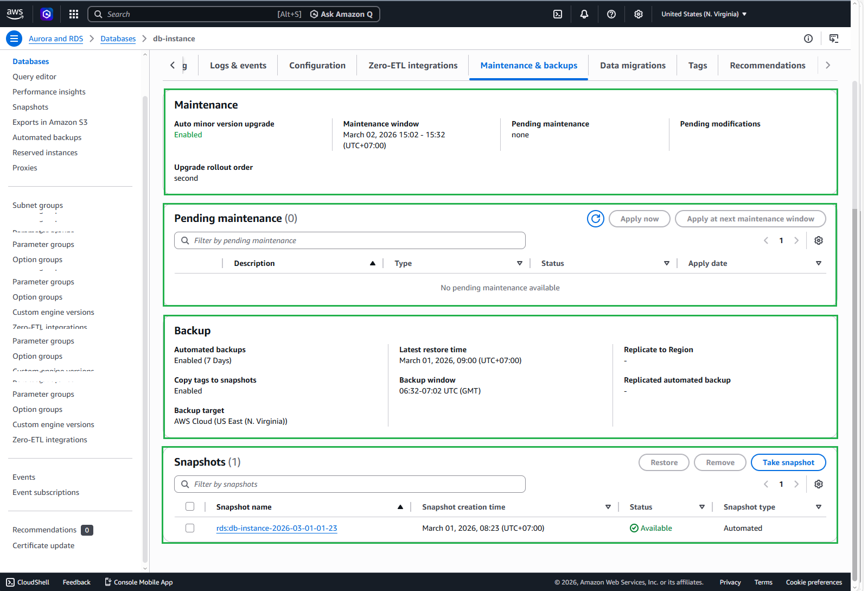The image size is (868, 591).
Task: Select the rds:db-instance-2026-03-01-01-23 snapshot checkbox
Action: (x=190, y=528)
